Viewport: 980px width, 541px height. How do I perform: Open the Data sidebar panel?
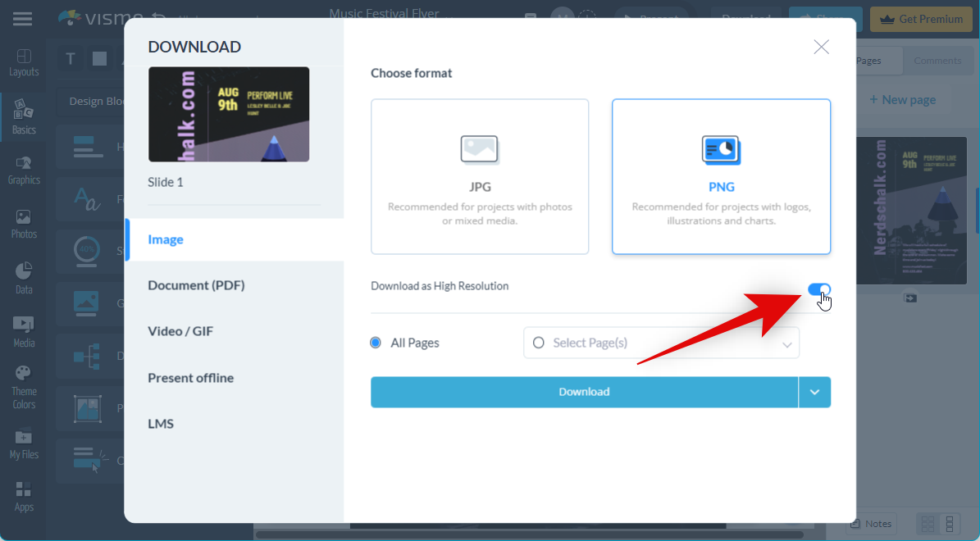pyautogui.click(x=24, y=279)
